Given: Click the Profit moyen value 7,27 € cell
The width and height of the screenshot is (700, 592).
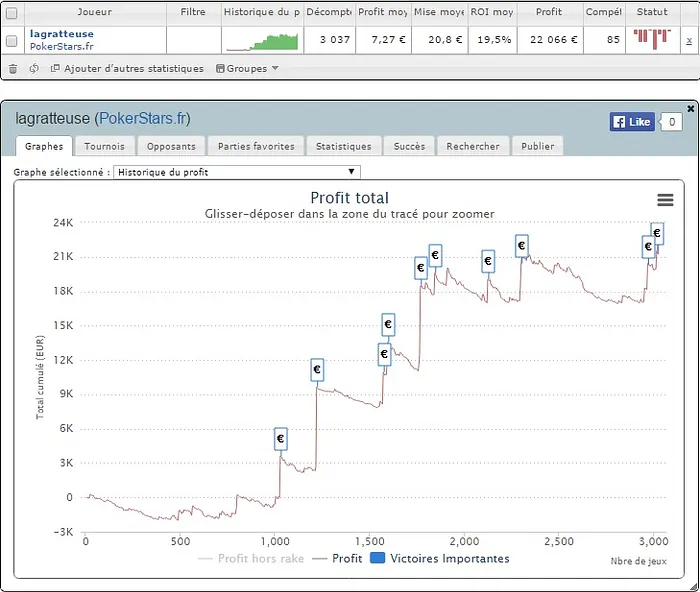Looking at the screenshot, I should click(x=384, y=40).
